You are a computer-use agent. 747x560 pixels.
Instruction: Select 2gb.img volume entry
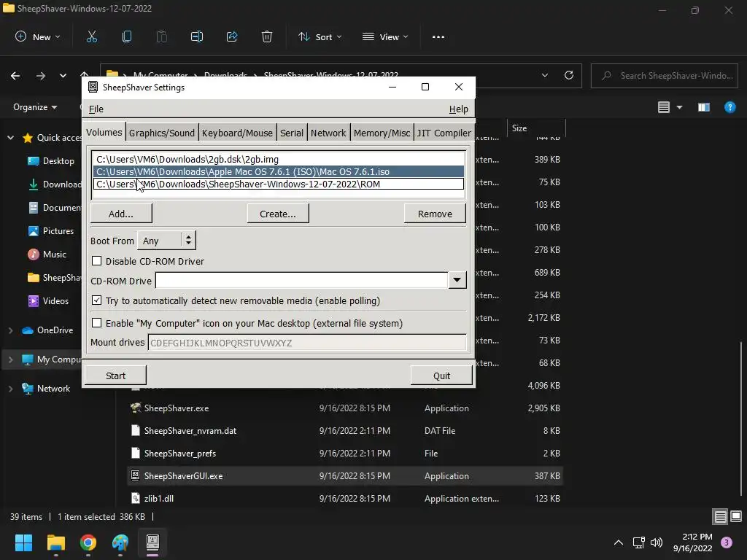pos(278,159)
